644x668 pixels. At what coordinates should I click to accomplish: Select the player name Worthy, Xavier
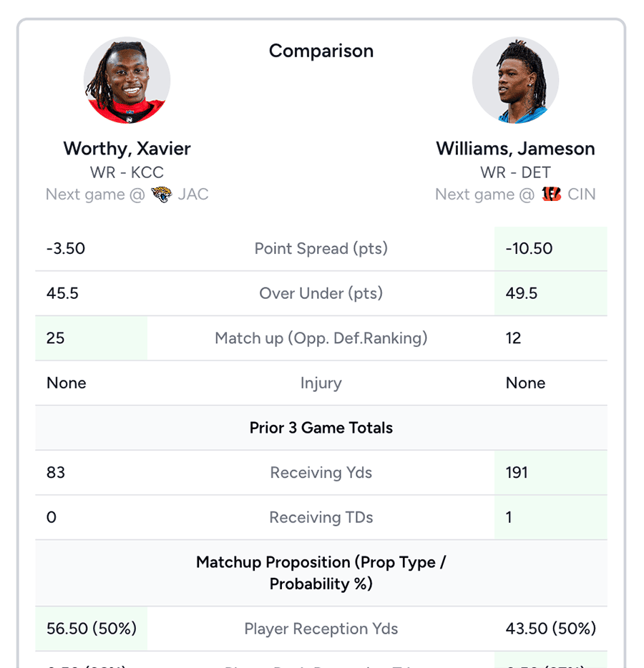point(127,149)
